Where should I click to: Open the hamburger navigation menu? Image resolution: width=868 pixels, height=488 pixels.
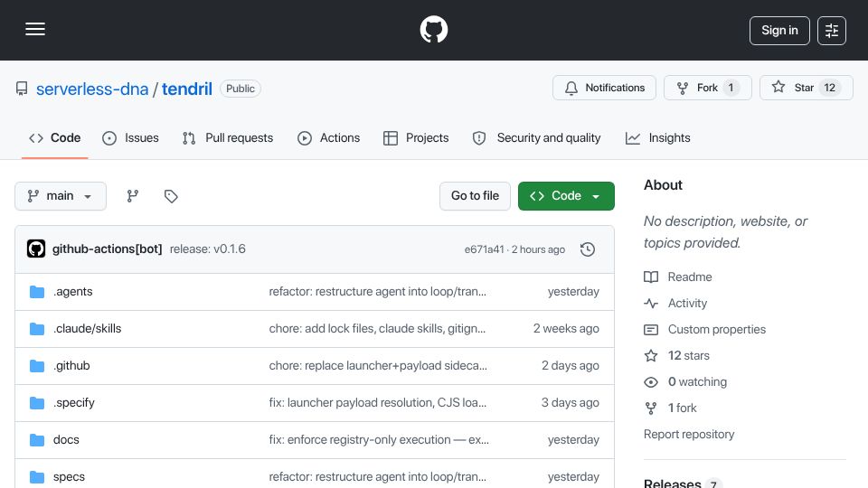tap(35, 29)
